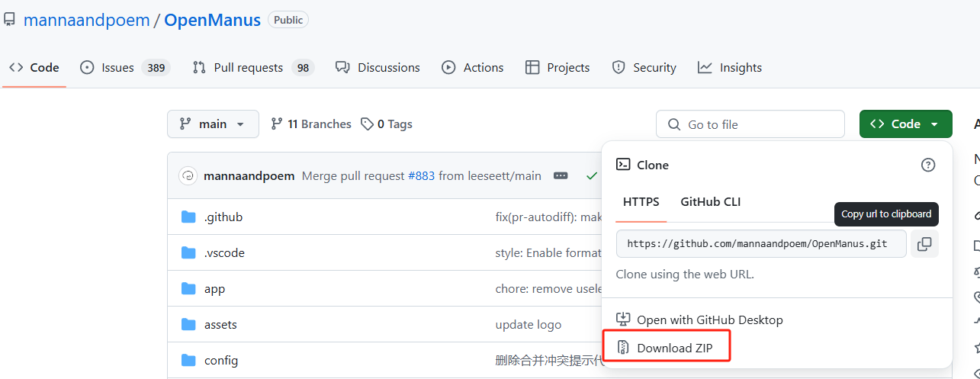Click the folder icon beside .vscode
Viewport: 980px width, 379px height.
pos(188,253)
